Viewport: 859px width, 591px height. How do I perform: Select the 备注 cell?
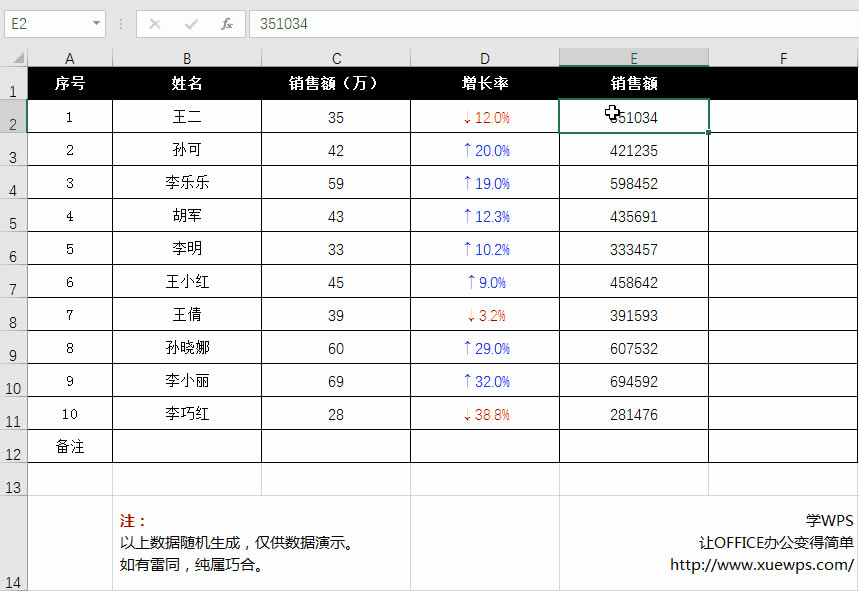click(69, 446)
